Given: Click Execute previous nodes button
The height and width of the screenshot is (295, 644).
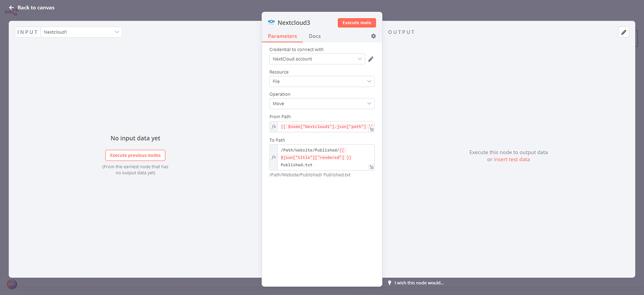Looking at the screenshot, I should point(135,155).
